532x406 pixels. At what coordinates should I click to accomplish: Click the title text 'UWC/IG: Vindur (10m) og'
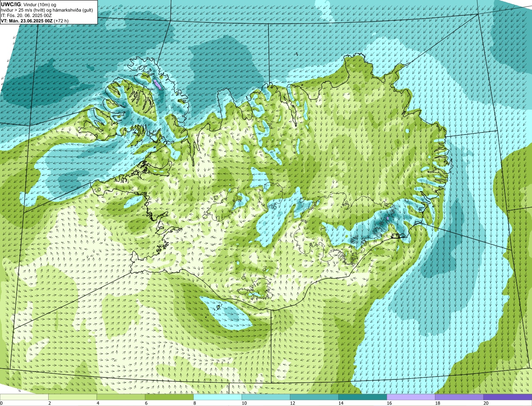pos(28,4)
